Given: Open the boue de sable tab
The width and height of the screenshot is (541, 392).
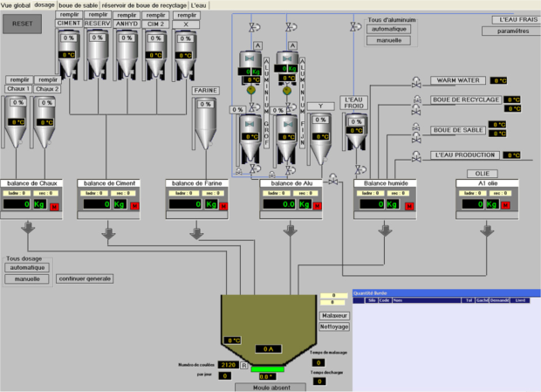Looking at the screenshot, I should [78, 5].
